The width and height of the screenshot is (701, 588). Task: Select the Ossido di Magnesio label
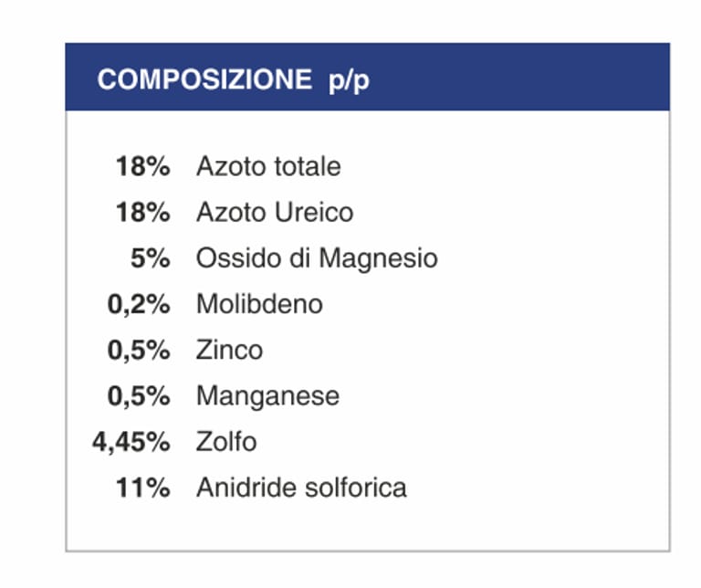click(317, 258)
